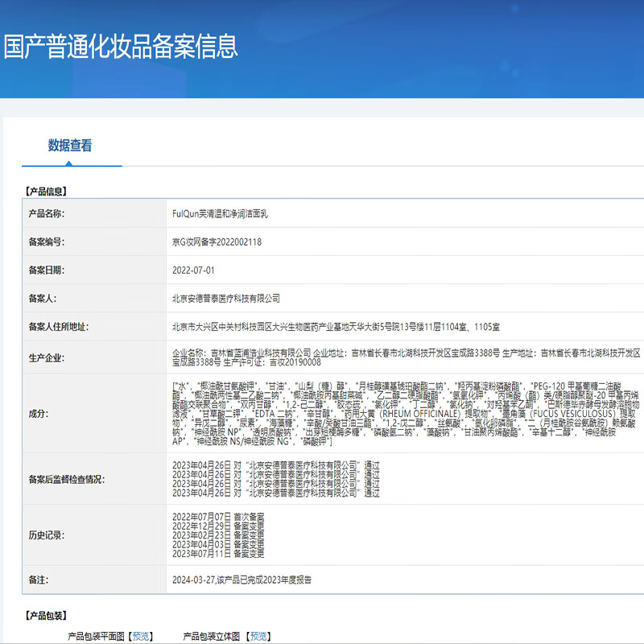Screen dimensions: 644x644
Task: Open the 产品包装平面图 预览 link
Action: pos(143,636)
